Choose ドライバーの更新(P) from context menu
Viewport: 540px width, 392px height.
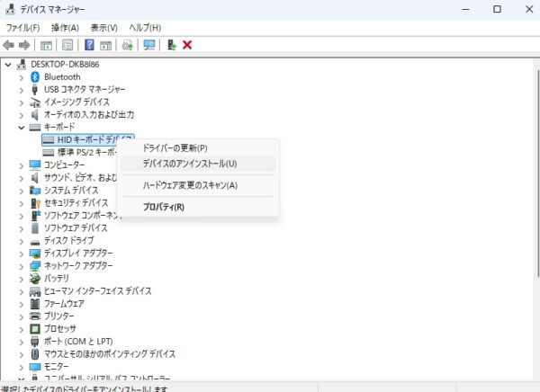[198, 148]
